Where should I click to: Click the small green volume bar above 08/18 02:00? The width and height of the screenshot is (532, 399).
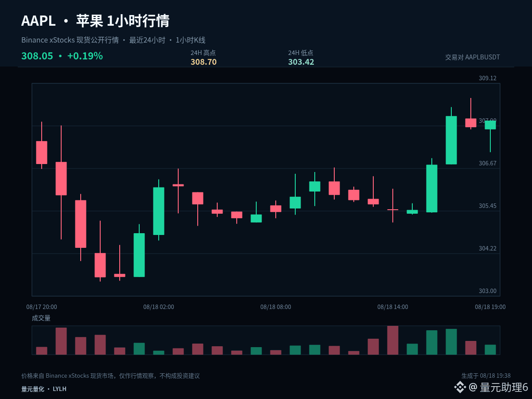[159, 353]
